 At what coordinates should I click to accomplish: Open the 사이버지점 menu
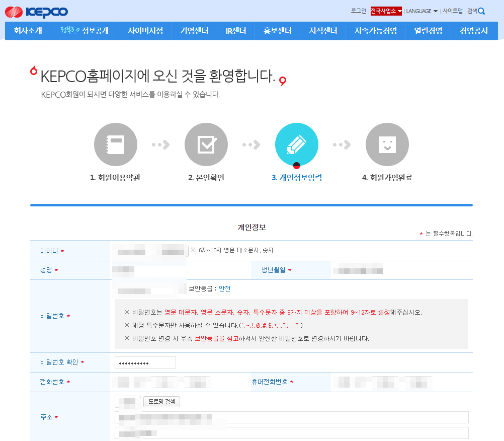tap(145, 31)
